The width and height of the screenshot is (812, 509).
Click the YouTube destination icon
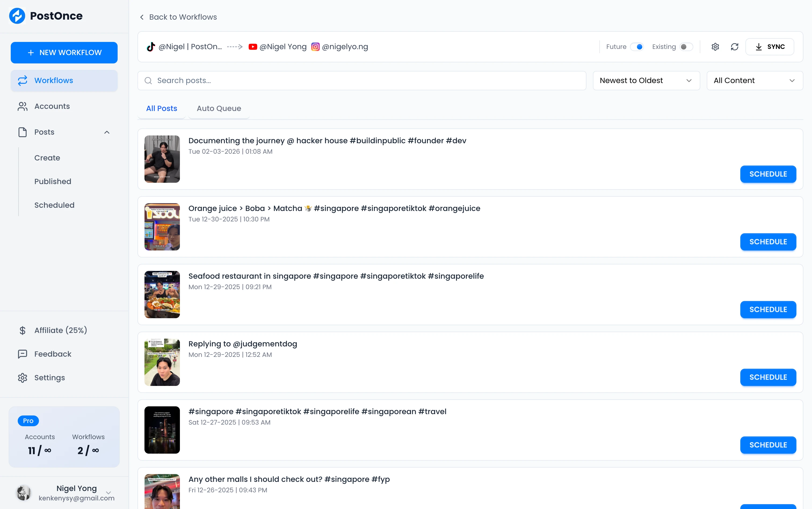pyautogui.click(x=253, y=47)
